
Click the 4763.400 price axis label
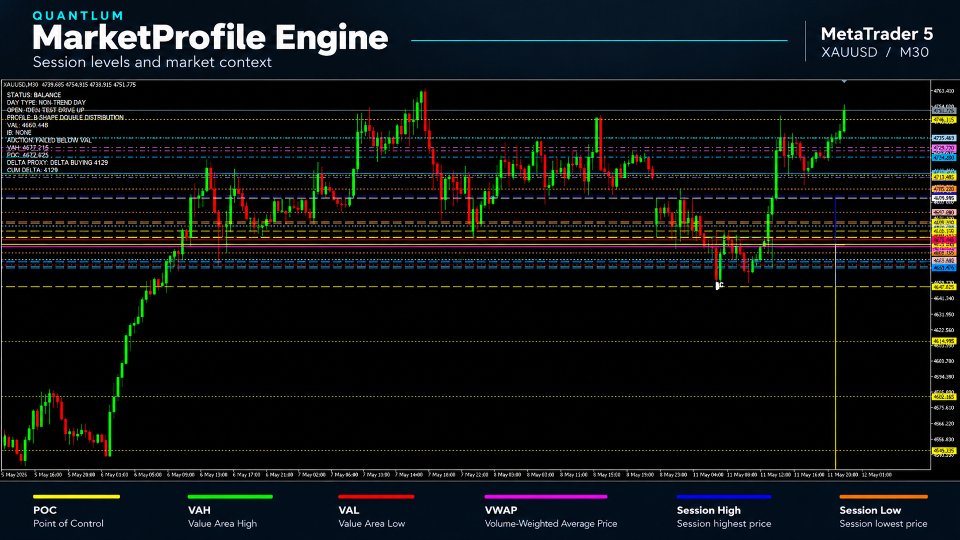click(943, 91)
